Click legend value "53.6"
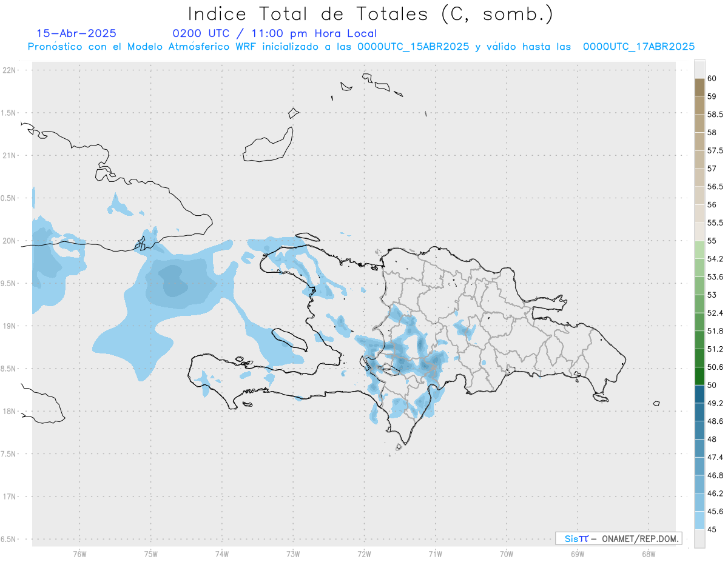This screenshot has height=562, width=728. (x=715, y=277)
